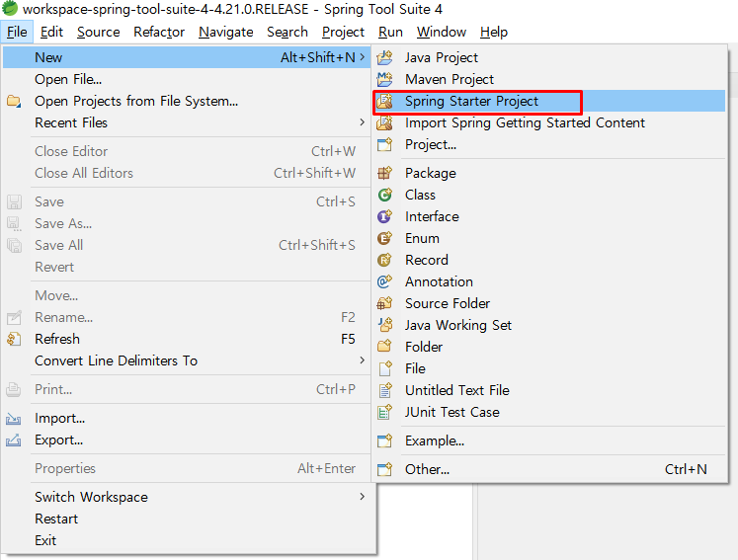Select the Source Folder label

(448, 303)
